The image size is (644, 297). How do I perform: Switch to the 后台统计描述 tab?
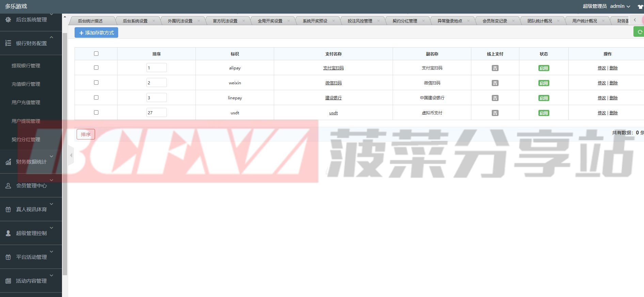click(x=90, y=21)
